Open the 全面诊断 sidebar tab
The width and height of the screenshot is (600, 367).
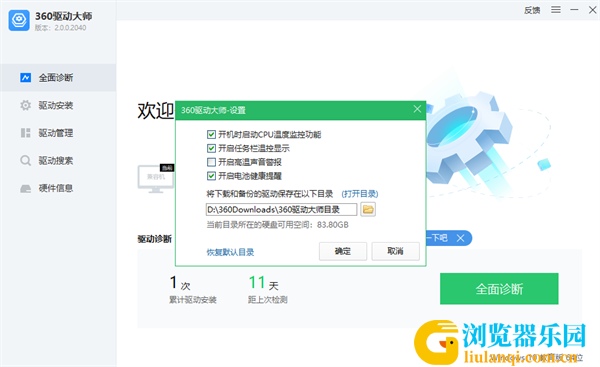click(58, 78)
